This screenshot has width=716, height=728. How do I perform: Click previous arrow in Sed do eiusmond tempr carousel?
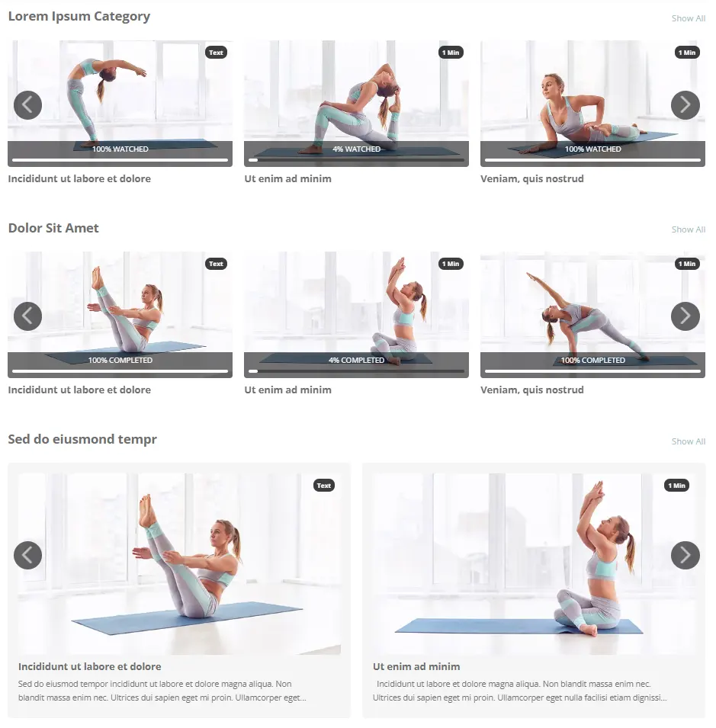(28, 555)
